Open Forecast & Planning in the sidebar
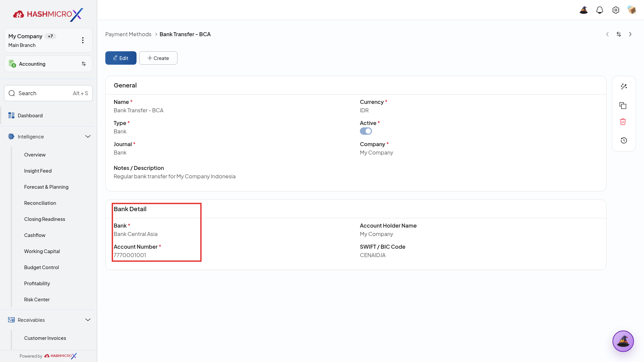Viewport: 644px width, 362px height. tap(46, 187)
